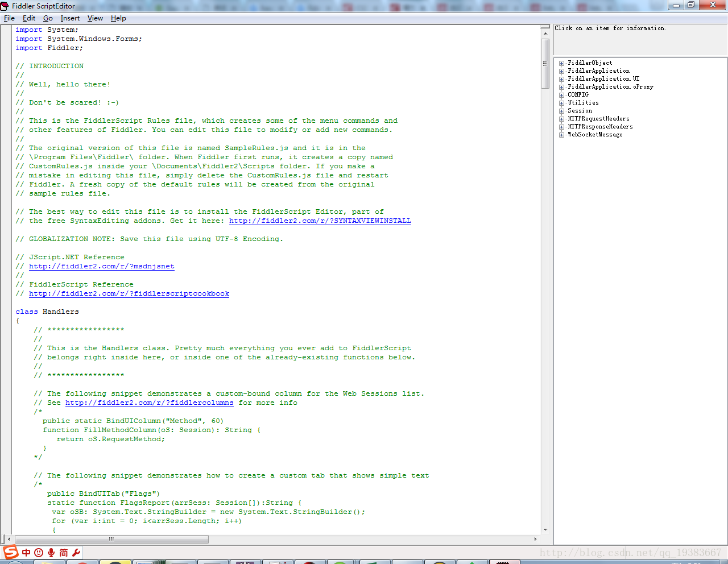Image resolution: width=728 pixels, height=564 pixels.
Task: Click the '// INTRODUCTION' comment
Action: 49,66
